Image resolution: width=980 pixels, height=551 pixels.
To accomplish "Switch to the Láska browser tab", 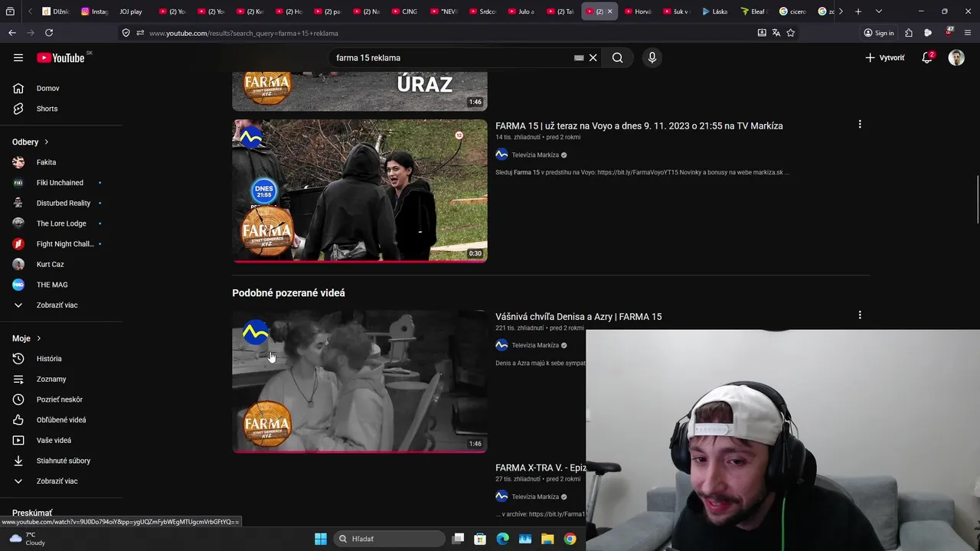I will (x=715, y=11).
